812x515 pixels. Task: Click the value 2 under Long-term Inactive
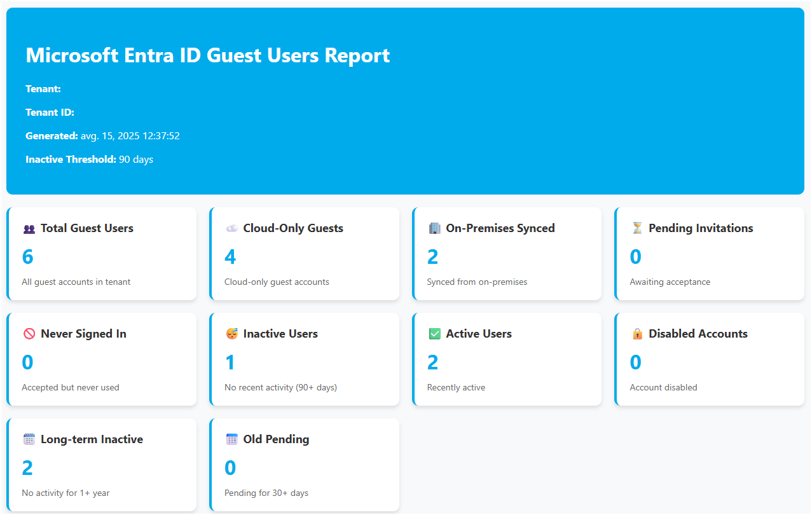coord(27,468)
